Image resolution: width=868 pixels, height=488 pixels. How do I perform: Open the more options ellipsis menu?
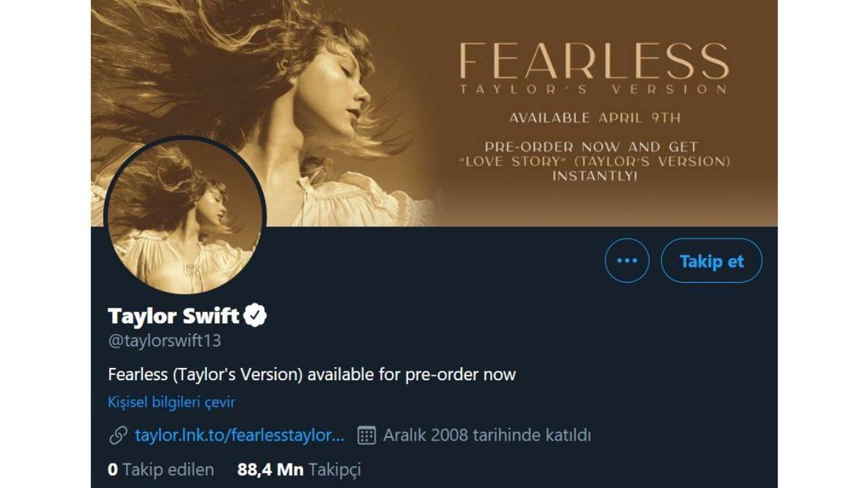pos(626,262)
